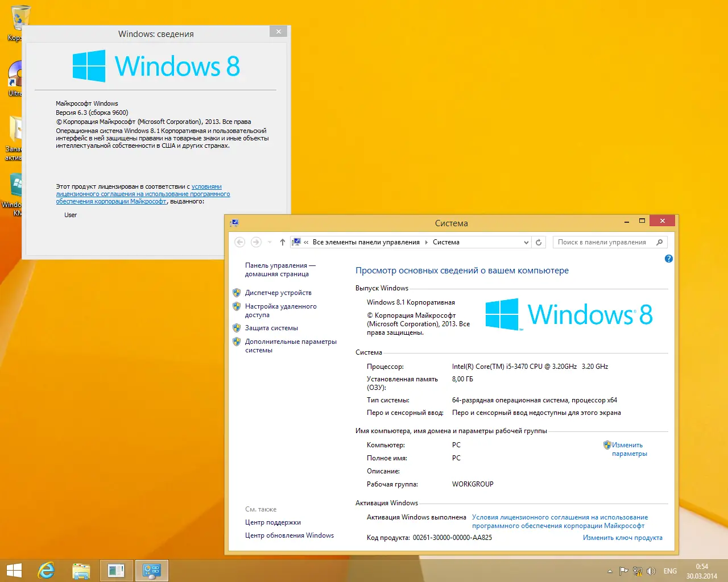Click the workgroup value 'WORKGROUP'
728x582 pixels.
click(473, 484)
